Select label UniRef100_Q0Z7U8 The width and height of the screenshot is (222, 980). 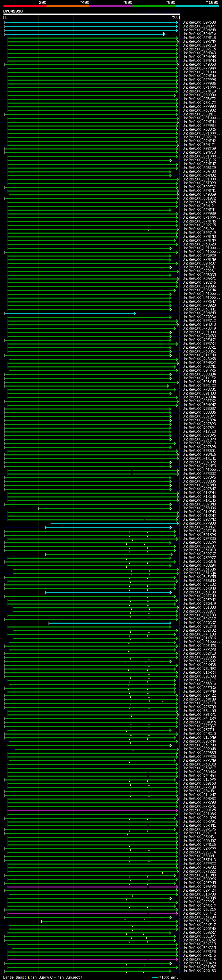pos(199,531)
